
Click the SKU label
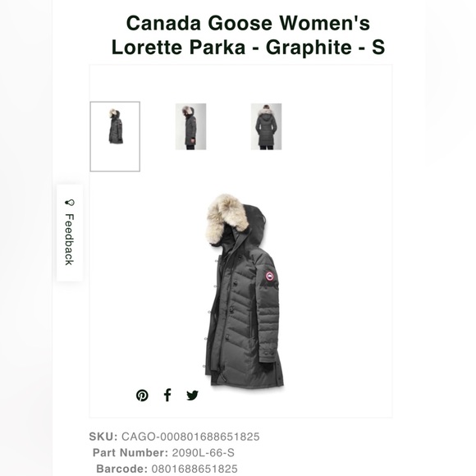tap(103, 437)
